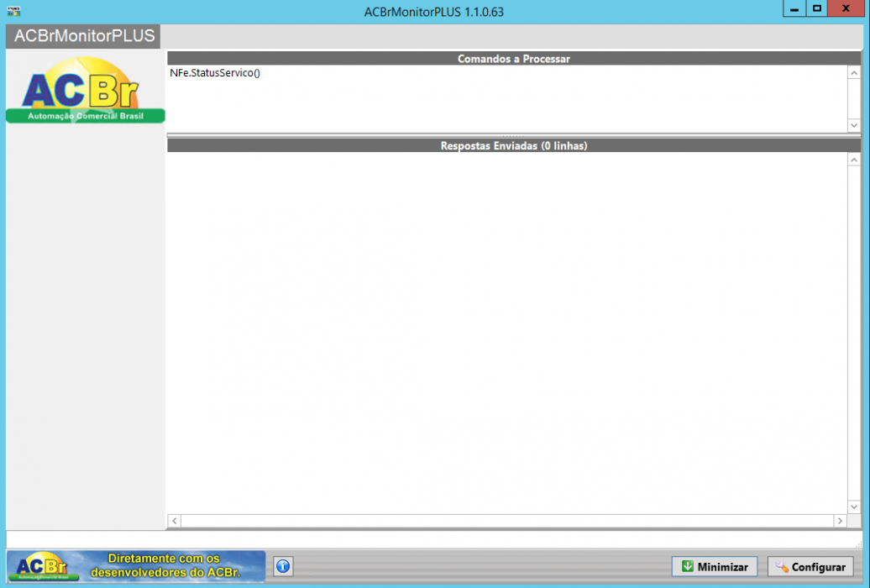Open the ACBr developers banner link
This screenshot has height=588, width=870.
pos(136,566)
